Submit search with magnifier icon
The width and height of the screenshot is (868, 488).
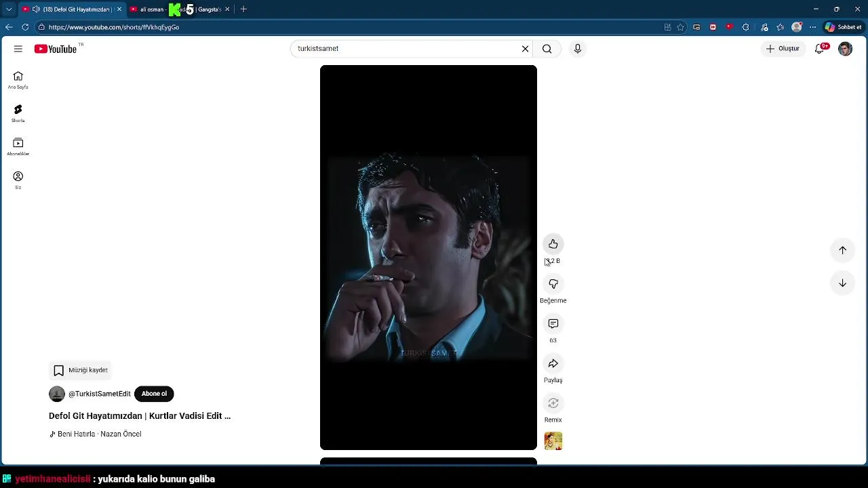547,49
